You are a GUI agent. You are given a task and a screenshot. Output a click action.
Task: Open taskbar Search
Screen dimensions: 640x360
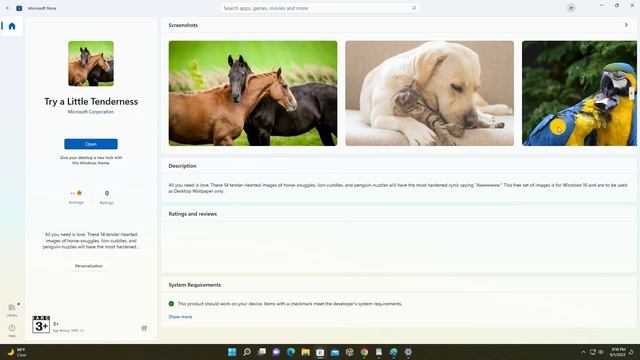[247, 352]
